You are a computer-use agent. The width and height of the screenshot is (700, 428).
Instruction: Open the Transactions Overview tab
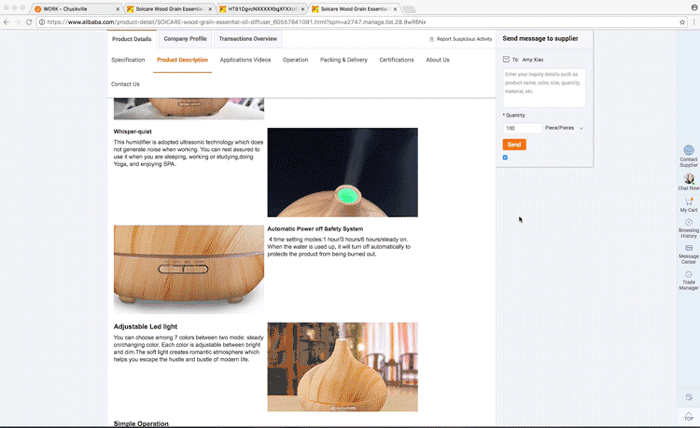[248, 39]
